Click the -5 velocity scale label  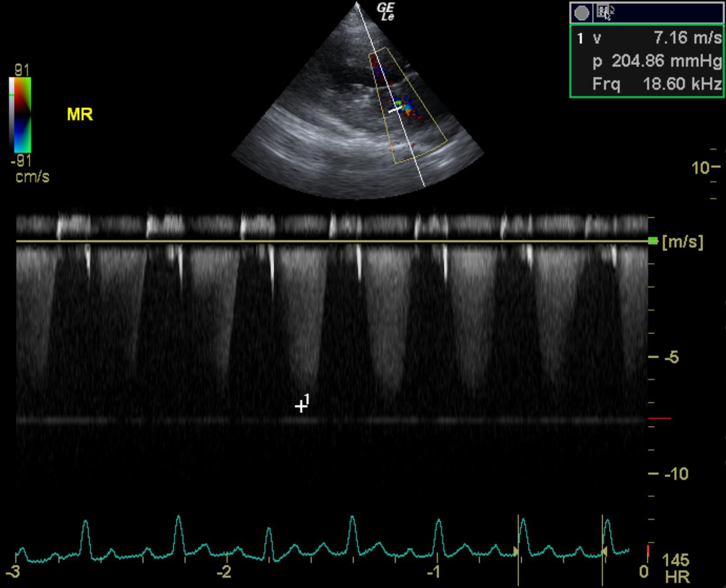click(672, 357)
